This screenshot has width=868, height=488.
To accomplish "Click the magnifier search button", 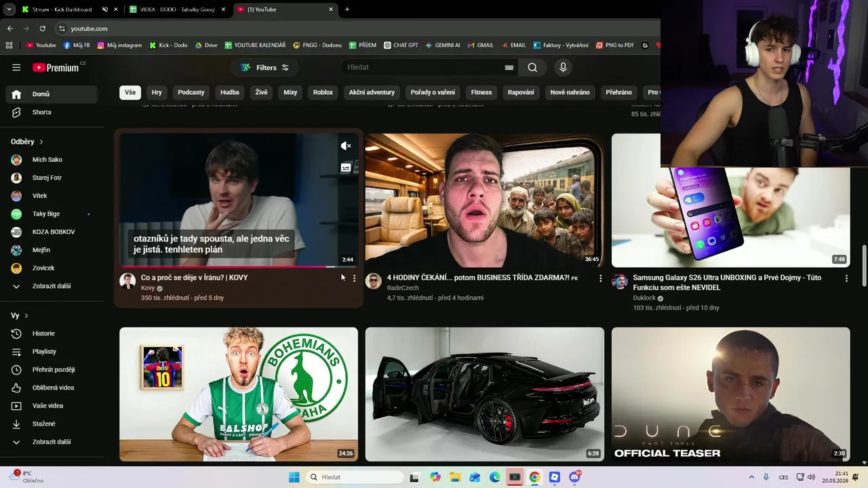I will tap(532, 67).
